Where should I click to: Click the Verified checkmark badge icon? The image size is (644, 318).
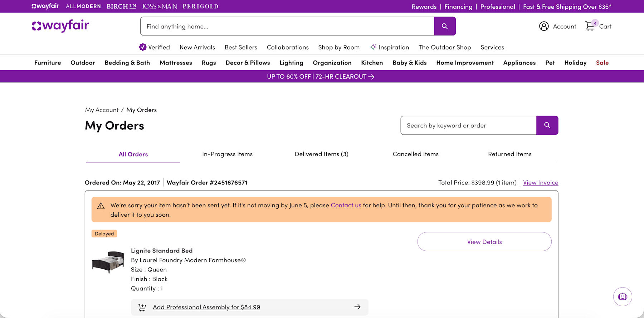tap(143, 47)
